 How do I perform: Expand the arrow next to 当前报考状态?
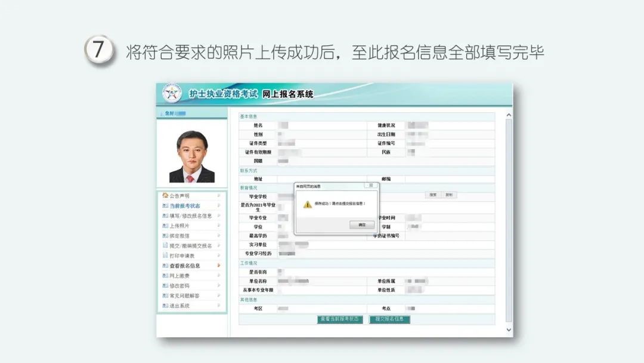pos(219,206)
